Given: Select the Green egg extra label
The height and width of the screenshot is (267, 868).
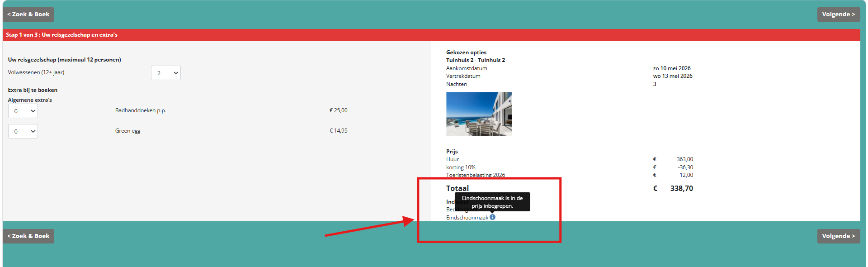Looking at the screenshot, I should tap(128, 131).
